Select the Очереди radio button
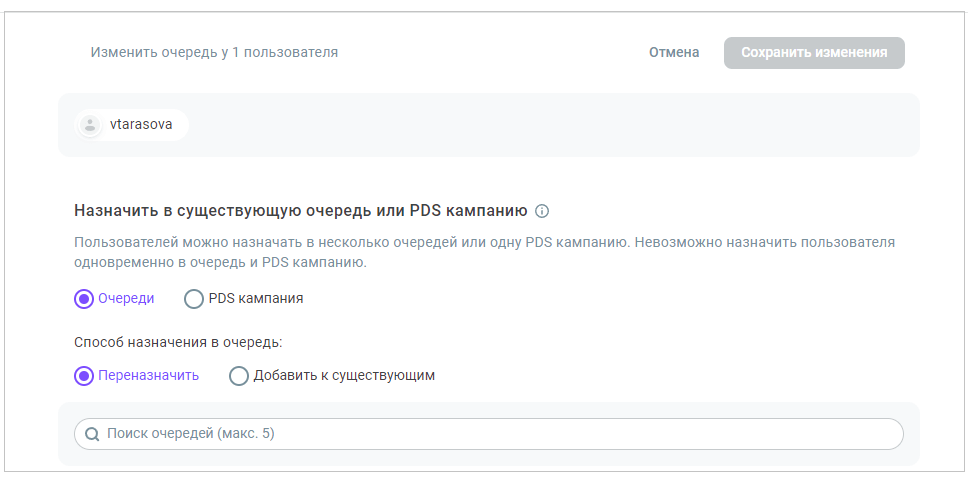 (83, 299)
